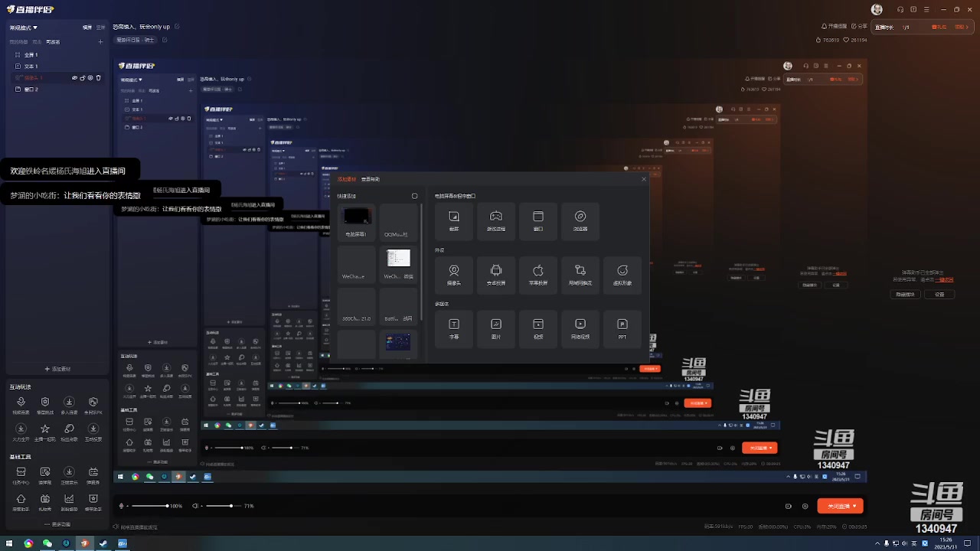Select 游戏进程 game process source

tap(496, 221)
